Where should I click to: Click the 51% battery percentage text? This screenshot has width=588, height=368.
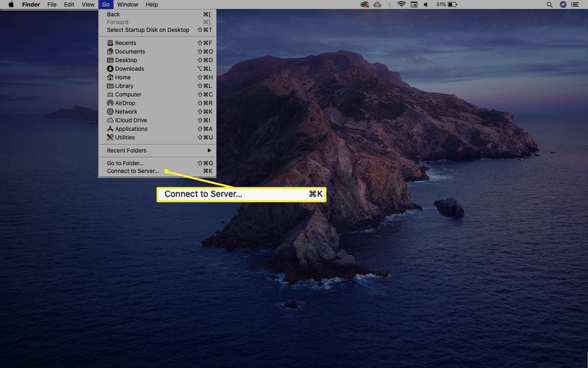(x=441, y=4)
